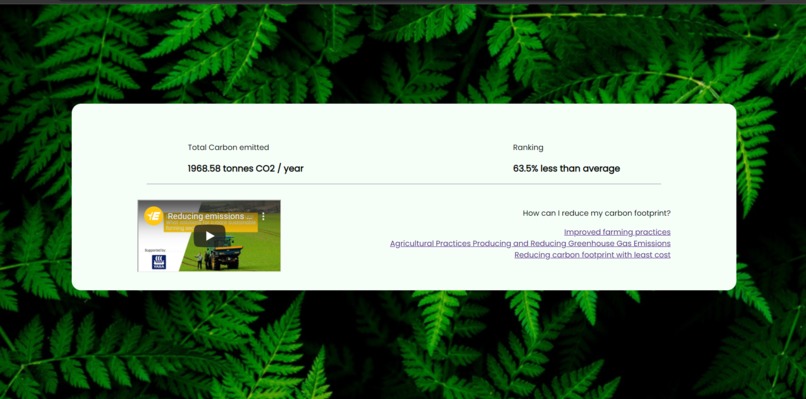Screen dimensions: 806x399
Task: Select the 1968.58 tonnes CO2 / year value
Action: [245, 169]
